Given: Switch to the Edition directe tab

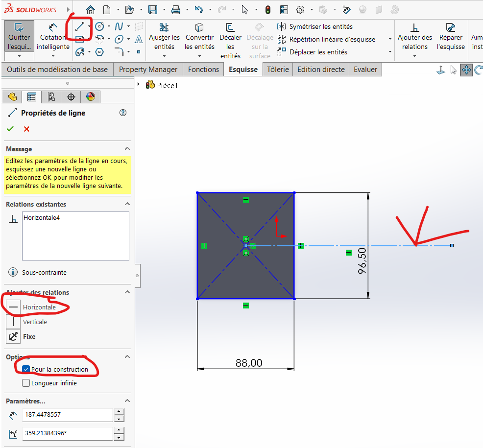Looking at the screenshot, I should point(321,70).
